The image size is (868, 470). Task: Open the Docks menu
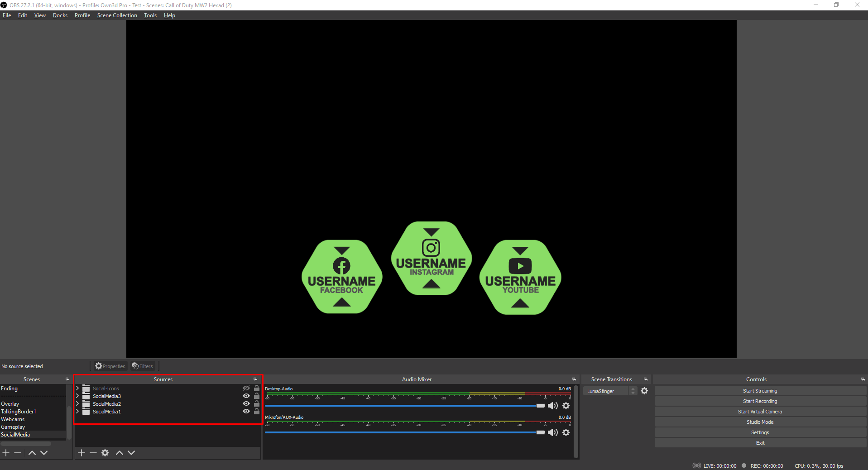click(x=60, y=15)
